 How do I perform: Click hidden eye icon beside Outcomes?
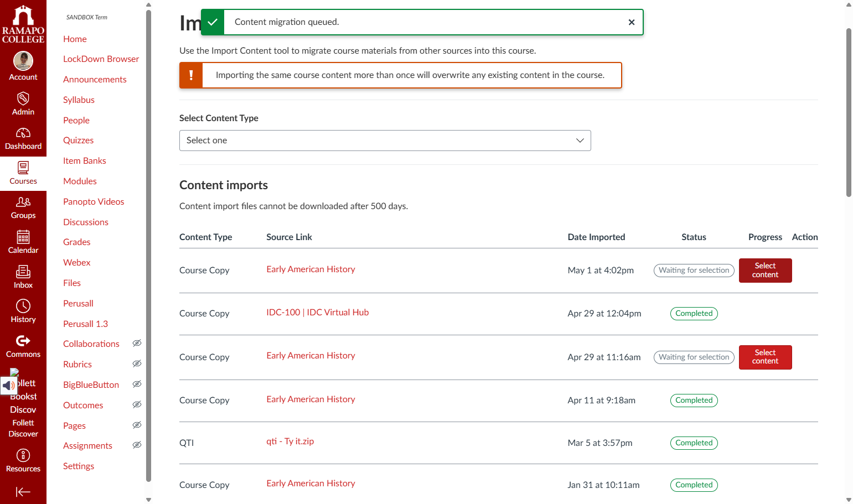click(x=137, y=405)
